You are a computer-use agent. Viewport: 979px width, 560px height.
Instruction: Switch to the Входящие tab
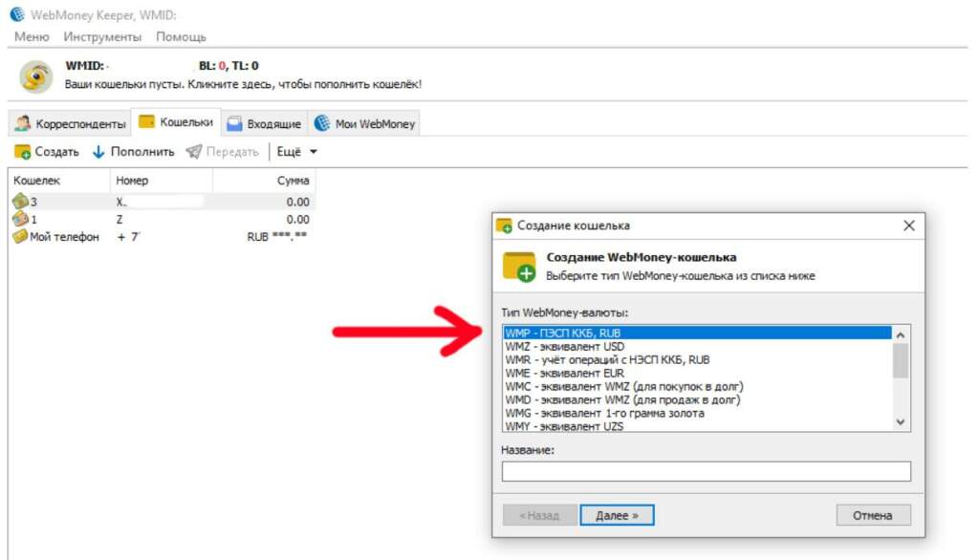(265, 123)
